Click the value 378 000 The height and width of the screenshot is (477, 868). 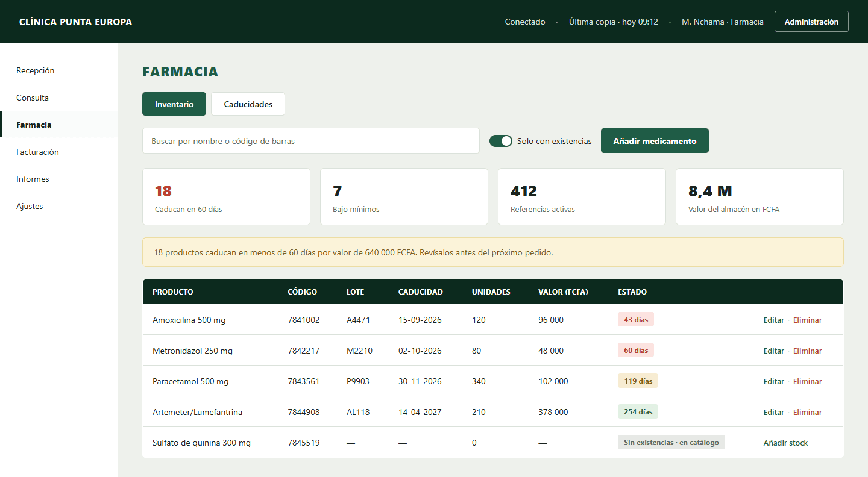pyautogui.click(x=553, y=412)
